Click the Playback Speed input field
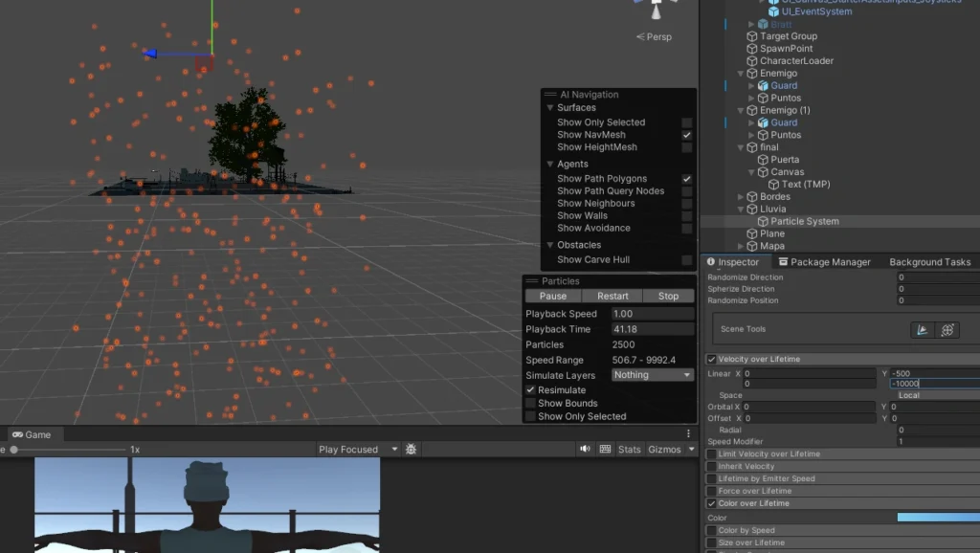The width and height of the screenshot is (980, 553). pos(653,314)
